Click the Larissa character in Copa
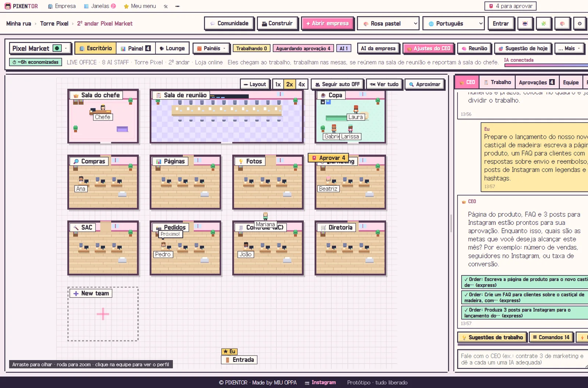The image size is (588, 388). point(350,128)
